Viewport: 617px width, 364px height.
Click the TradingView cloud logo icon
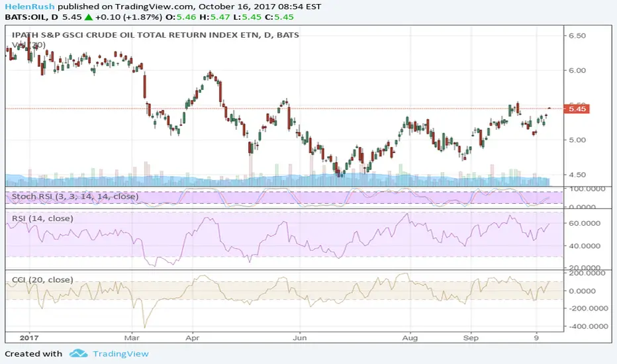(x=78, y=353)
